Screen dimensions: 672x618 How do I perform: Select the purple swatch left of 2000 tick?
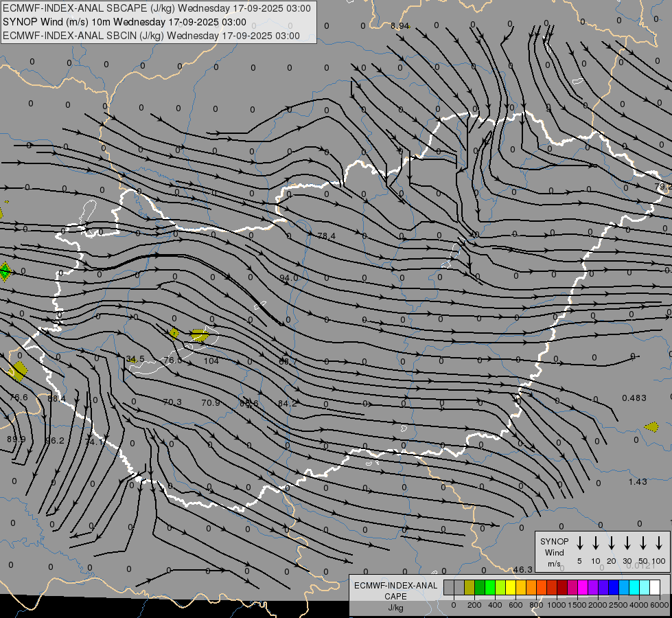coord(592,587)
